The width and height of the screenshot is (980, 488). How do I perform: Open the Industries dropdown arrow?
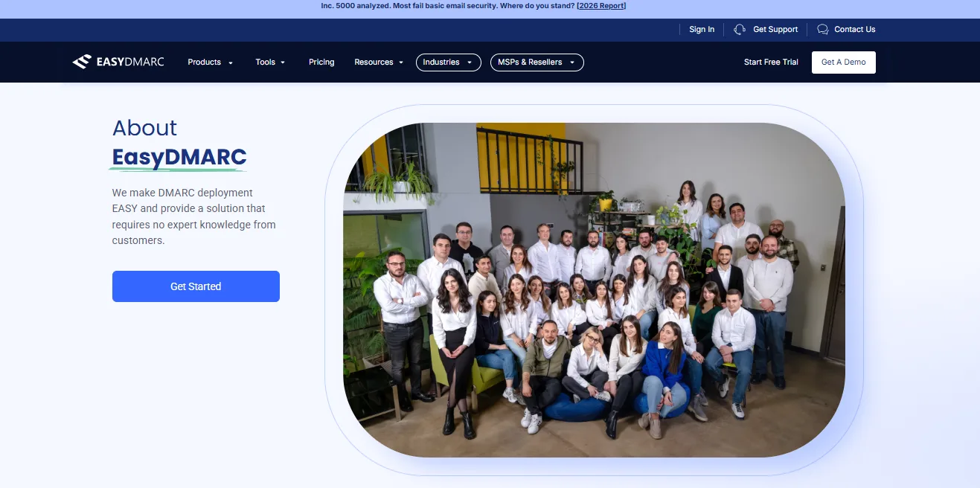click(x=470, y=62)
